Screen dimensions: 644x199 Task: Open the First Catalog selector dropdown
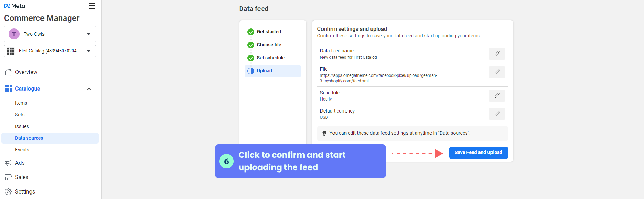tap(50, 51)
